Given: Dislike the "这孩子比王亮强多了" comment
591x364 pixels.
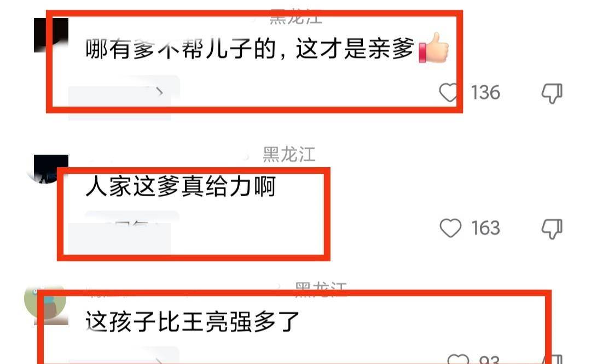Looking at the screenshot, I should [552, 359].
